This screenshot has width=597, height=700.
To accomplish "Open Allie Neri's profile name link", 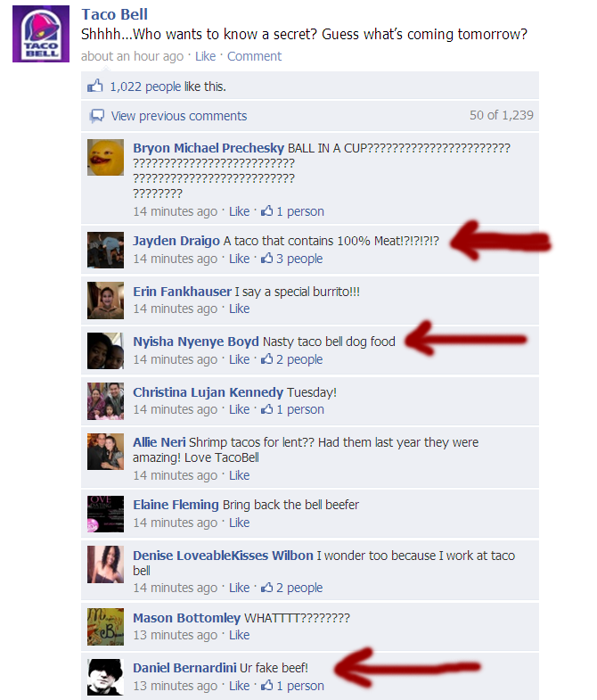I will pos(159,442).
